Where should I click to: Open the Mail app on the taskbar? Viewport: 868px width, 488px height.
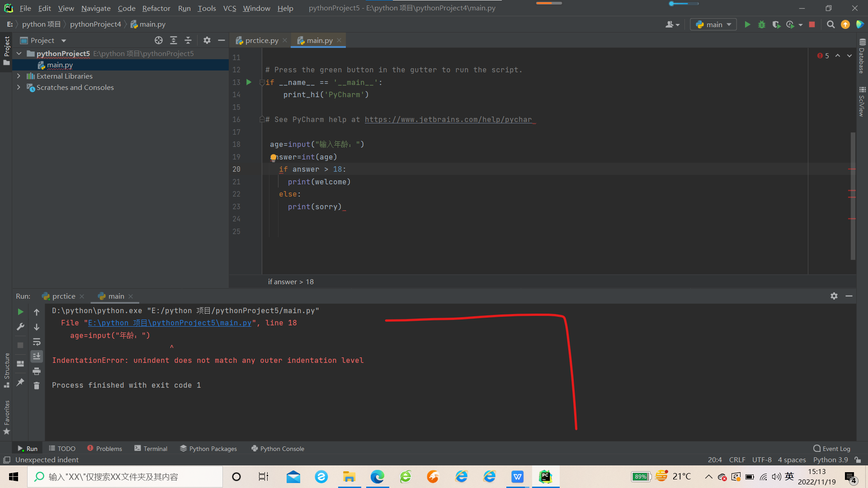pos(293,477)
